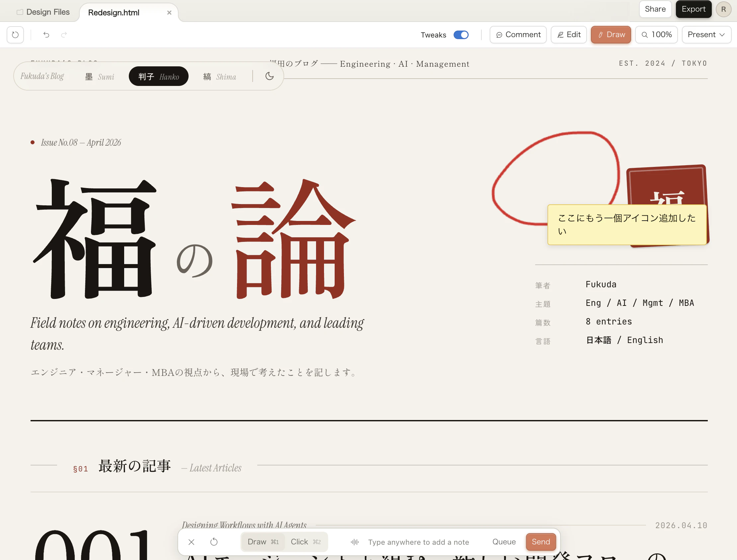Open the Present dropdown
This screenshot has width=737, height=560.
click(x=706, y=34)
